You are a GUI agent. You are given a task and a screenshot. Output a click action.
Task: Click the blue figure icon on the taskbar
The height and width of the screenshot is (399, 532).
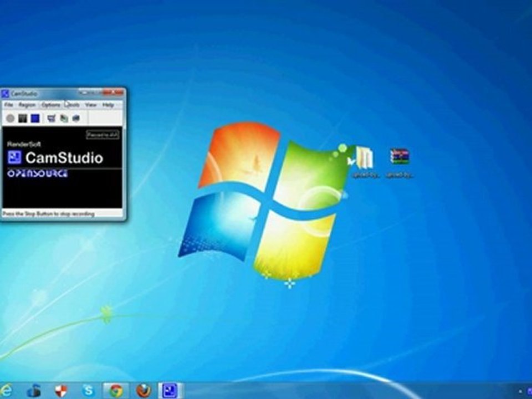[x=34, y=391]
